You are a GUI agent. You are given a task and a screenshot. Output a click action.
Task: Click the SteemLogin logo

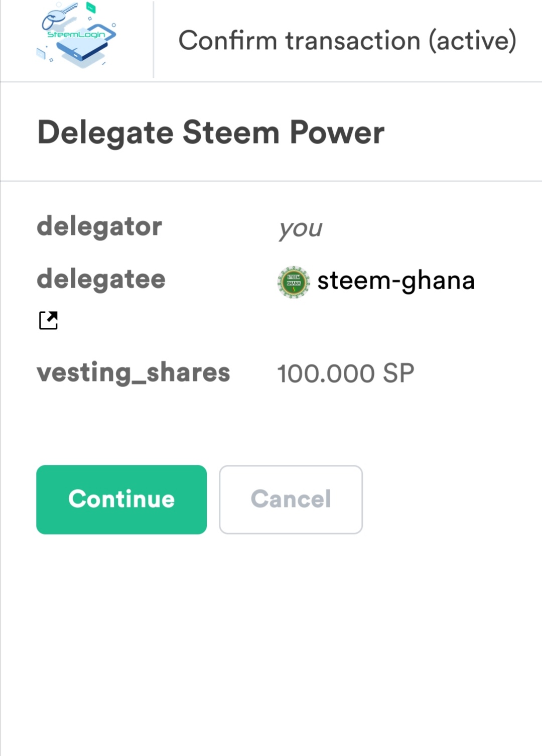click(77, 34)
